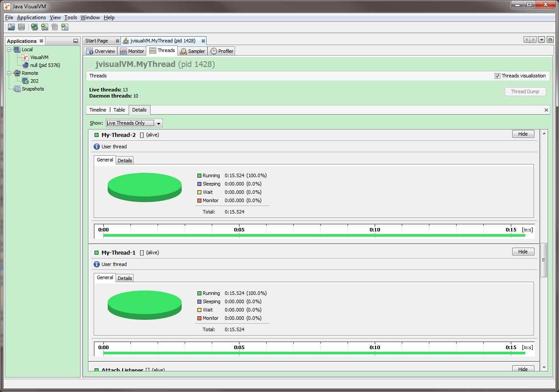Click My-Thread-1 red Monitor color swatch
The image size is (559, 392).
click(199, 318)
